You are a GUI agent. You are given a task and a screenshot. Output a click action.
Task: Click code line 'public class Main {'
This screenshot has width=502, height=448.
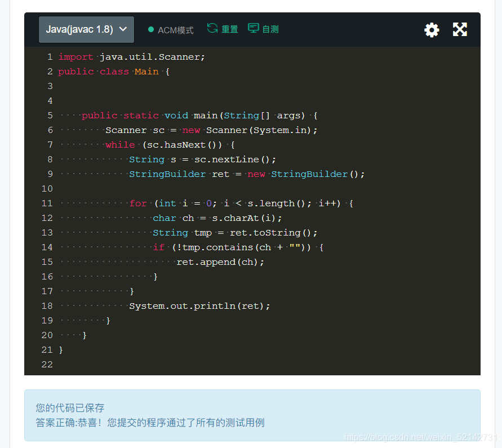click(x=114, y=72)
